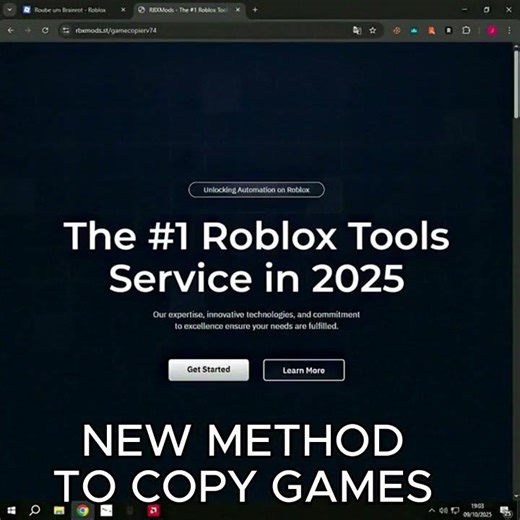Open the orange bookmark-shaped extension icon
This screenshot has width=520, height=520.
(431, 30)
